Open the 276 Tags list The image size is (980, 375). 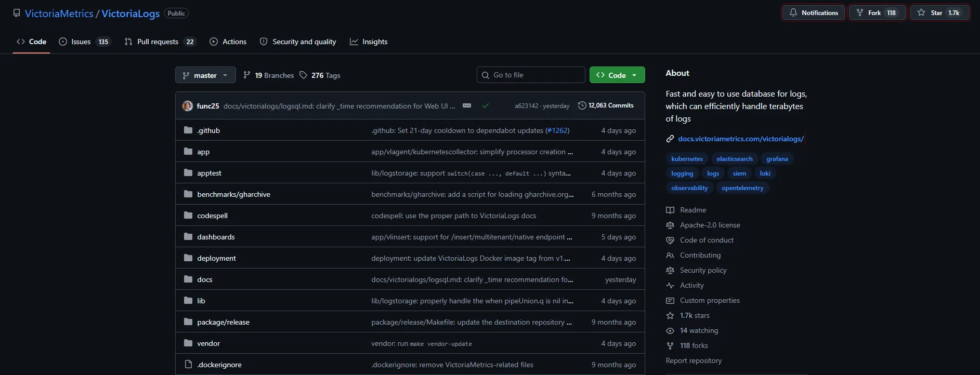click(320, 75)
